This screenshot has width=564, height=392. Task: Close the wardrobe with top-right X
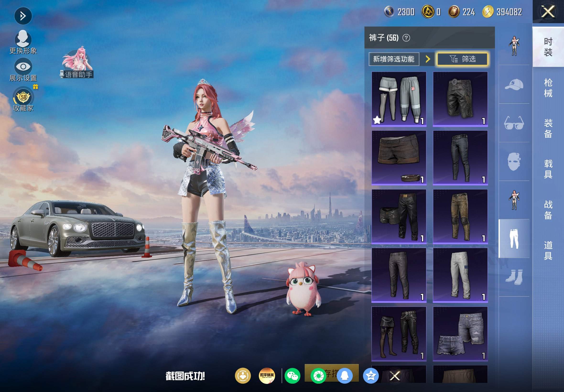click(x=548, y=11)
